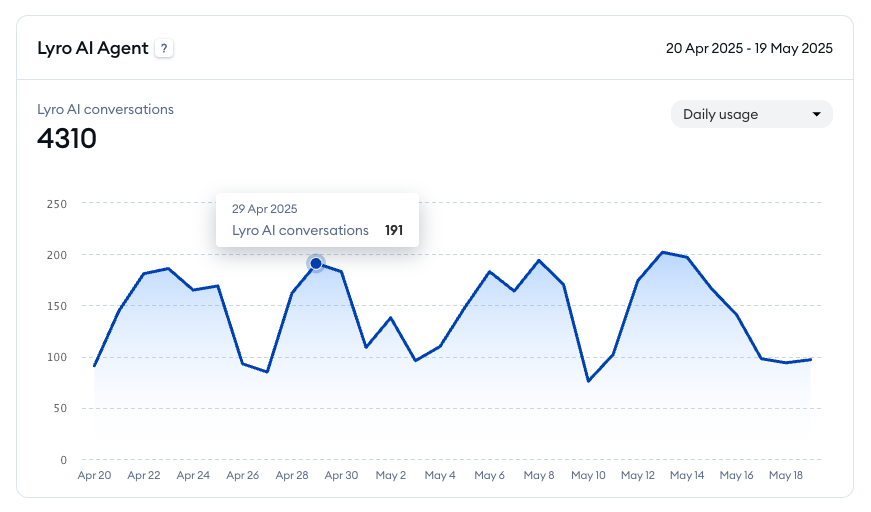This screenshot has height=512, width=871.
Task: Click the May 4 x-axis label
Action: tap(440, 475)
